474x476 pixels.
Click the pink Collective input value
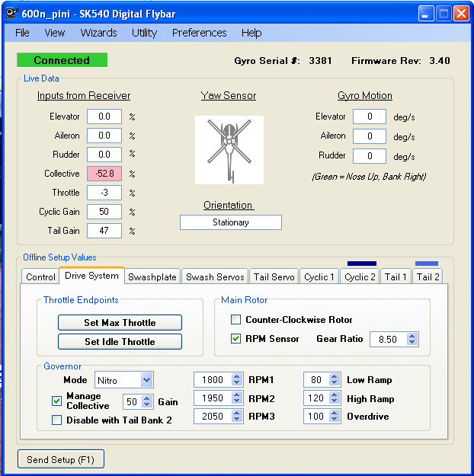click(104, 174)
